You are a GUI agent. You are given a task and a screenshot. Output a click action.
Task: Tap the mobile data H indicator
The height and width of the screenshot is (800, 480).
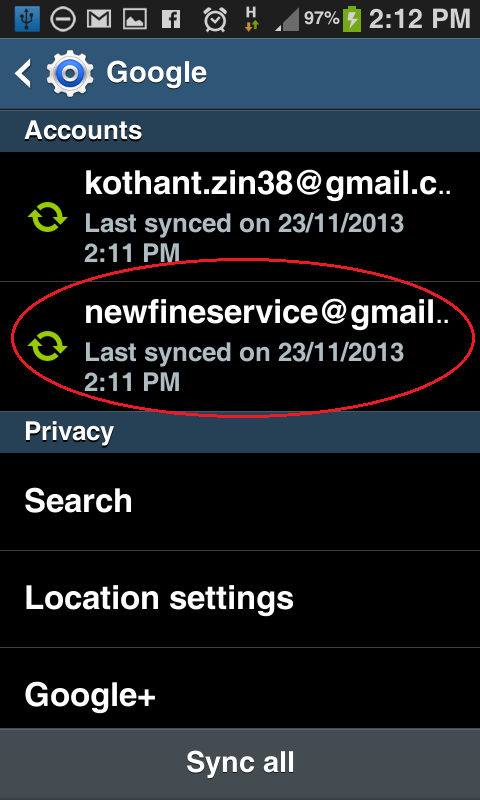click(x=251, y=19)
